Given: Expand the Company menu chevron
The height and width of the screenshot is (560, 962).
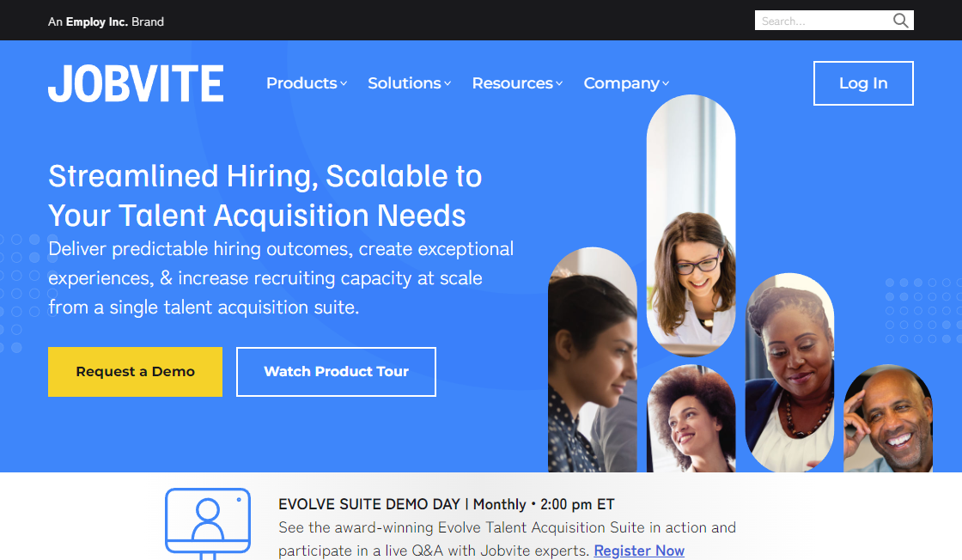Looking at the screenshot, I should pyautogui.click(x=667, y=83).
